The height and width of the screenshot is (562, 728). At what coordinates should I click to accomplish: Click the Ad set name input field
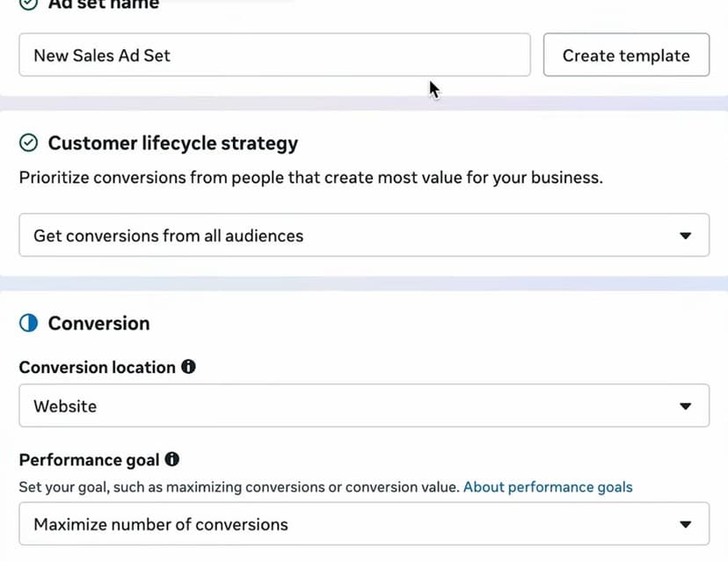(x=274, y=55)
